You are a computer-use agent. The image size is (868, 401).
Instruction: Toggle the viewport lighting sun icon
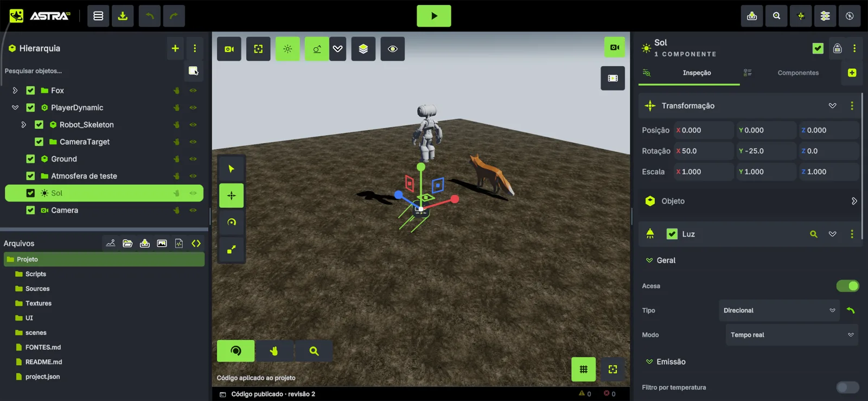coord(288,49)
